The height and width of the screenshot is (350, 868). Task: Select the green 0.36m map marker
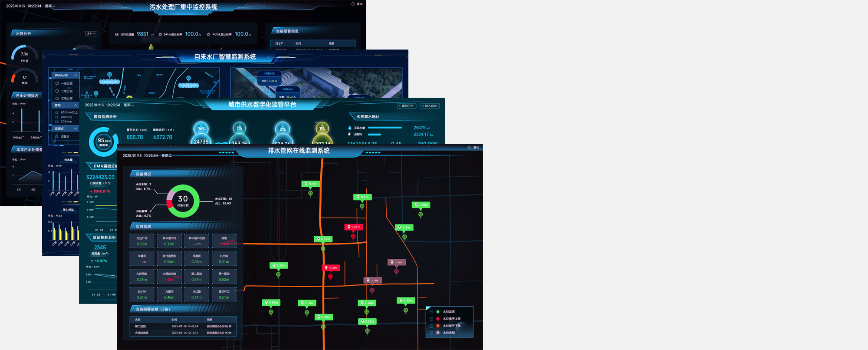tap(271, 303)
